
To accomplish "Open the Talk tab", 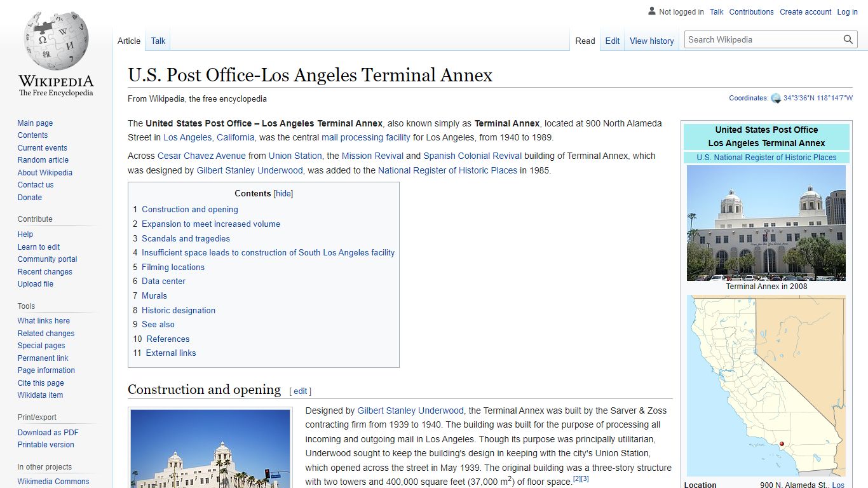I will 158,41.
